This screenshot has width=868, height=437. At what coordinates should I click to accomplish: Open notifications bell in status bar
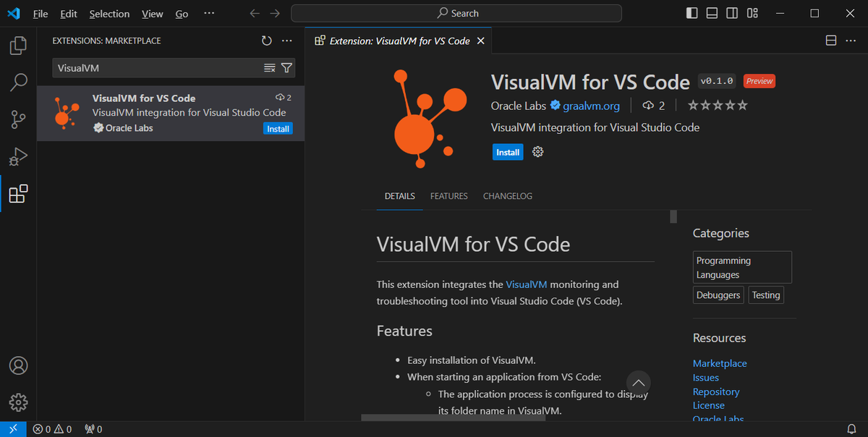tap(851, 429)
